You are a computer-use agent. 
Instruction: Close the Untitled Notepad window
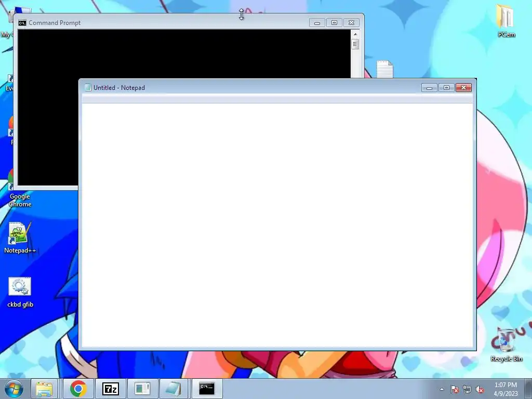point(464,88)
